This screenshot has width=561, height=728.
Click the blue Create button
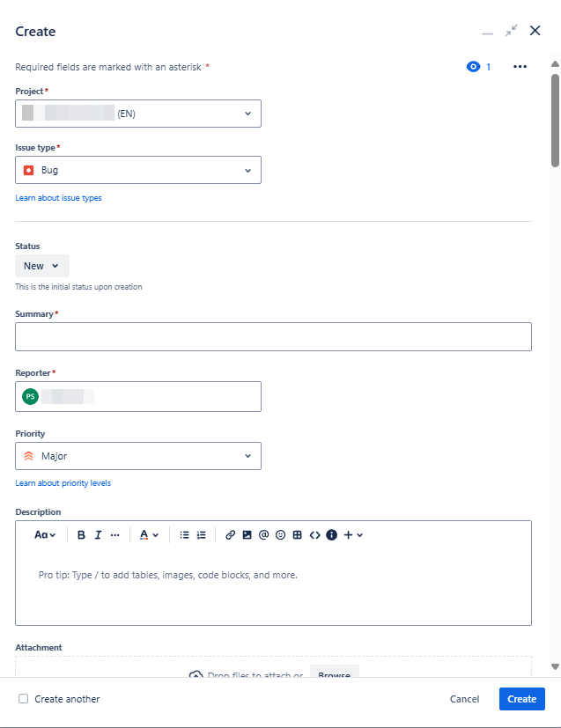tap(522, 699)
